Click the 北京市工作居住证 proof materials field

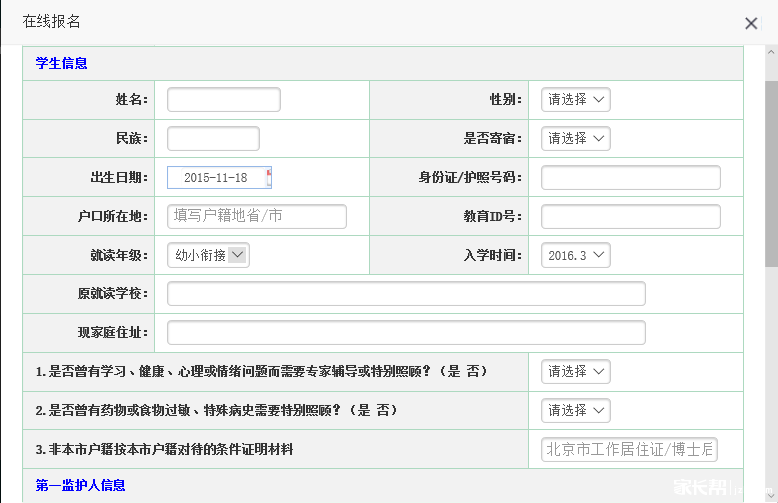click(x=630, y=450)
